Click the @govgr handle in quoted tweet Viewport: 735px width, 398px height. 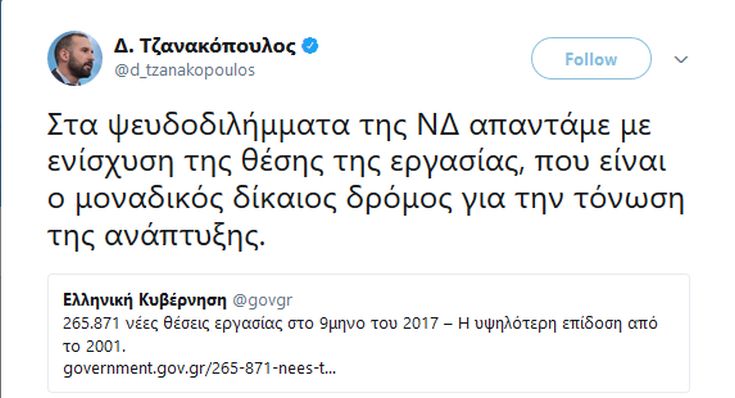[x=262, y=300]
